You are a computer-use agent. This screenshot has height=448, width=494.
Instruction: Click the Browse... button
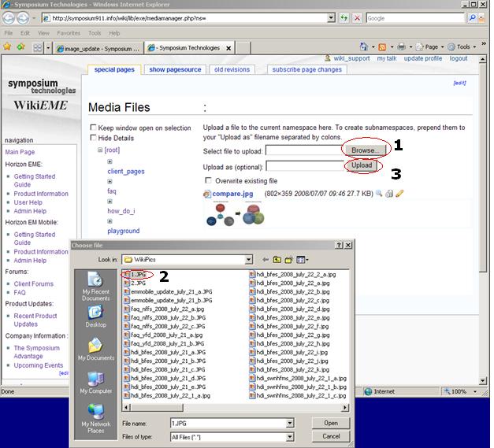[x=365, y=150]
